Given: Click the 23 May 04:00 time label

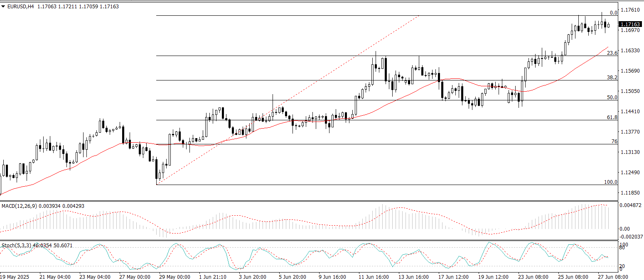Looking at the screenshot, I should 95,277.
